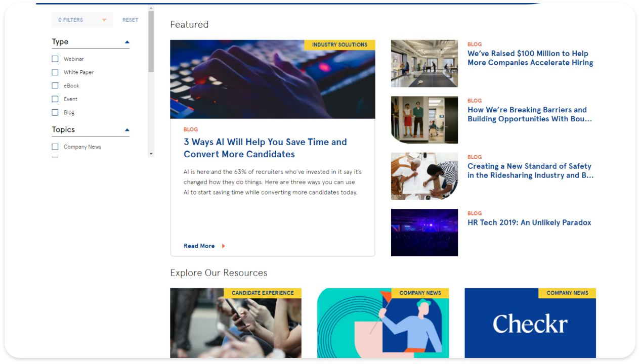Select the Checkr logo resource card
The image size is (640, 364).
point(530,324)
